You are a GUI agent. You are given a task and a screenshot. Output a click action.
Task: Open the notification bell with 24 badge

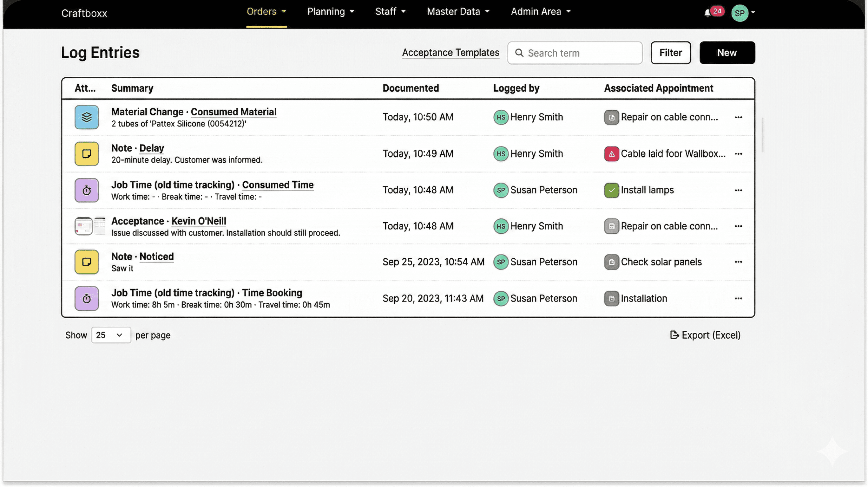point(707,13)
